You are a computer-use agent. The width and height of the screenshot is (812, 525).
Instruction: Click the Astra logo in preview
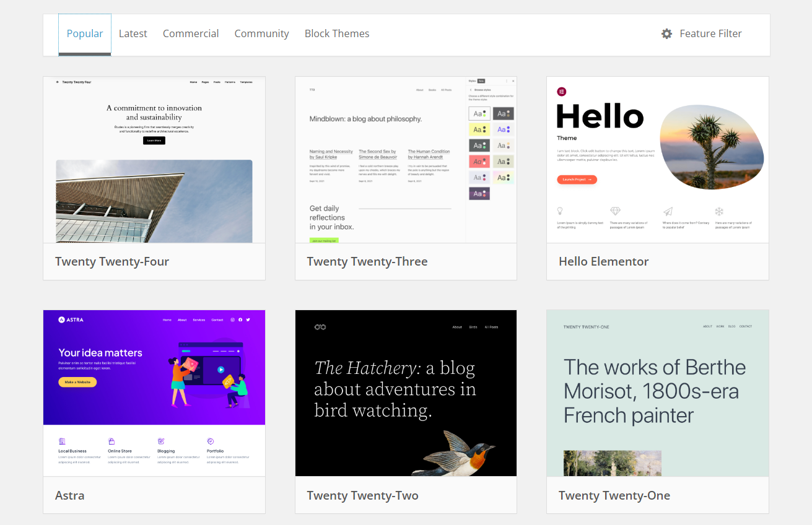pos(71,319)
